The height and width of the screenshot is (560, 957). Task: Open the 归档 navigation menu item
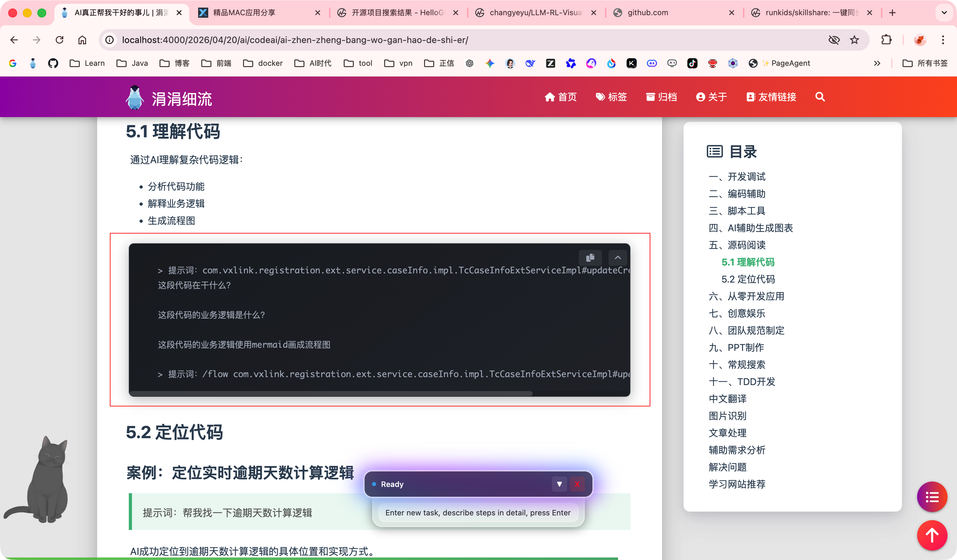pyautogui.click(x=661, y=97)
